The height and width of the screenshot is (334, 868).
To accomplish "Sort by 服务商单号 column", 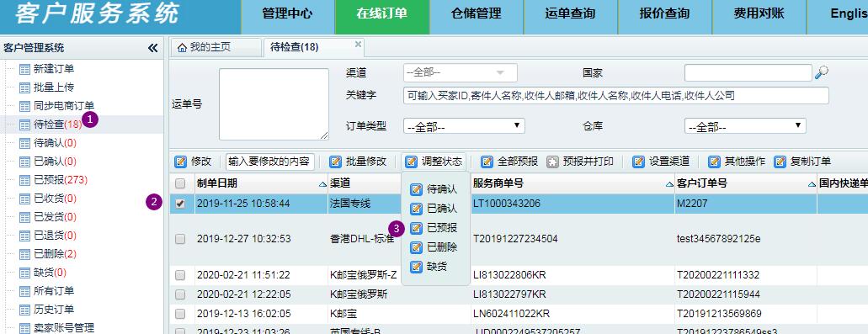I will coord(572,183).
